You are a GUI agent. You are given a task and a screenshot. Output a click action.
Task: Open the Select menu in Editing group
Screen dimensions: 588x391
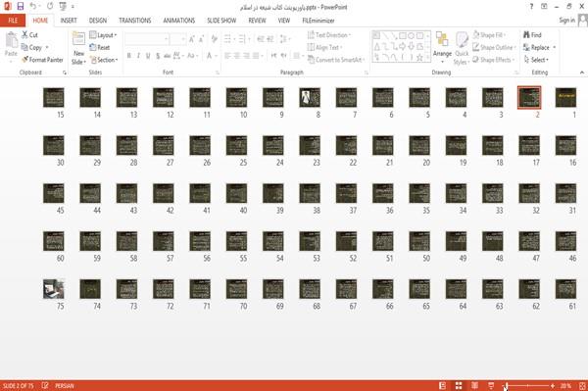[536, 60]
